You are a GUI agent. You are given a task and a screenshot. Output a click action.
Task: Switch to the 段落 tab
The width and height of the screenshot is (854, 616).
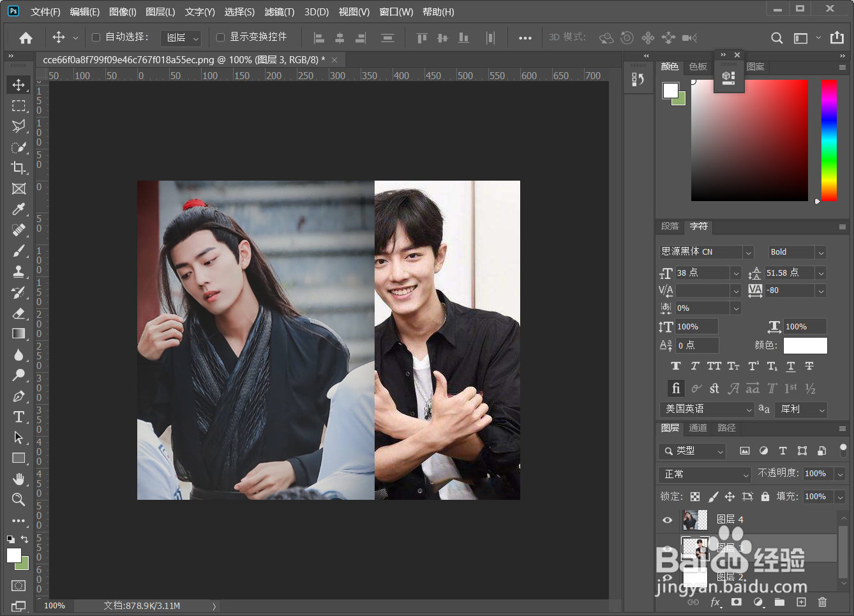click(670, 226)
